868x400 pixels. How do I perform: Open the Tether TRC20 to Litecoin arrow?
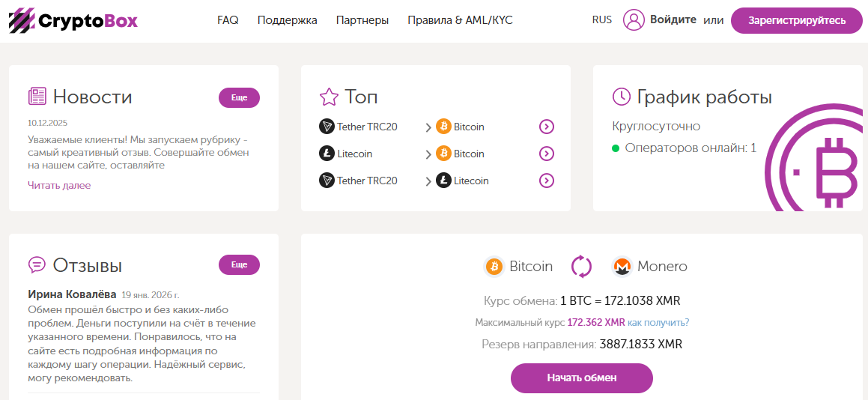547,181
